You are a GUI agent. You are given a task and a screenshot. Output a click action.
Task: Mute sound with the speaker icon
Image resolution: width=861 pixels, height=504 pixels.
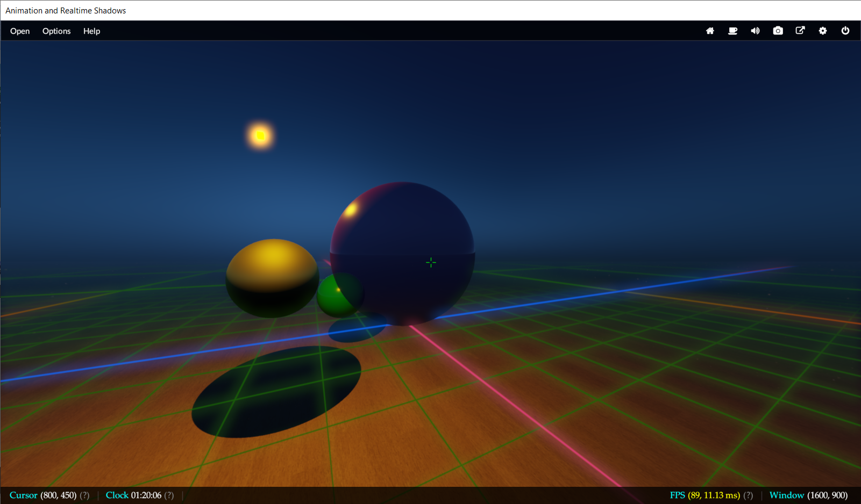755,31
